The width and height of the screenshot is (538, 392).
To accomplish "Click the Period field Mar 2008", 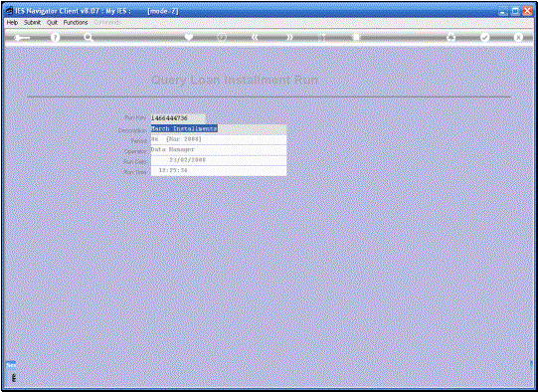I will pos(219,139).
